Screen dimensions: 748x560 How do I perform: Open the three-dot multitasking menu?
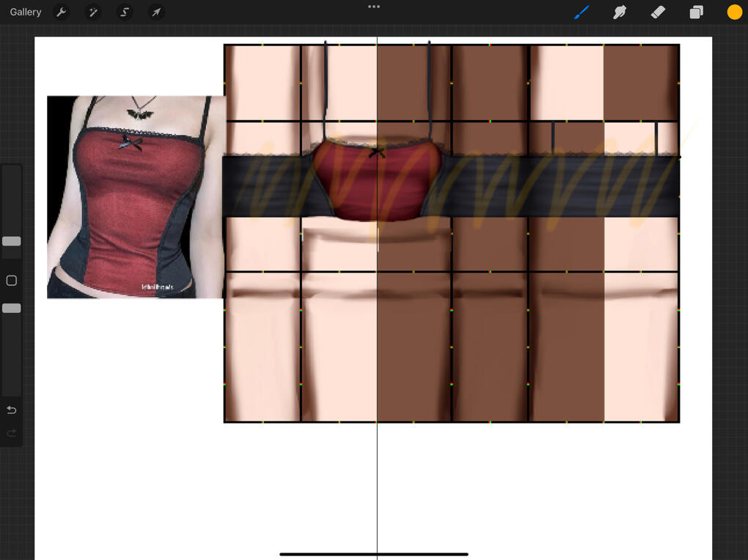(x=374, y=7)
